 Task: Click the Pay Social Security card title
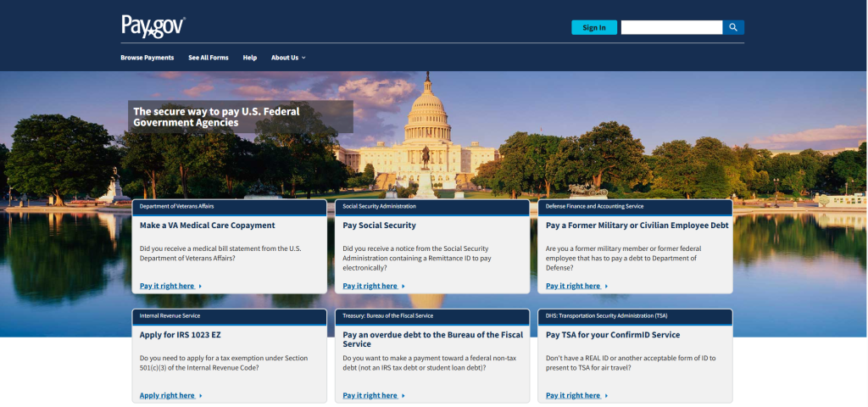379,226
